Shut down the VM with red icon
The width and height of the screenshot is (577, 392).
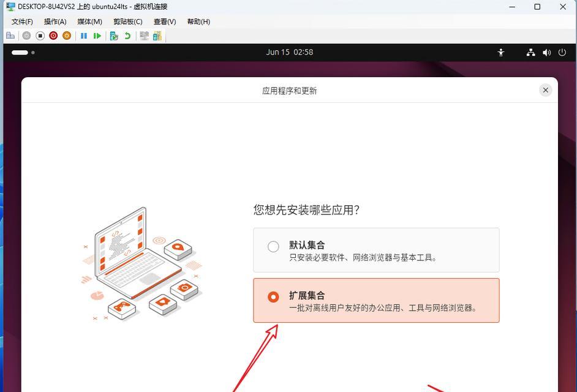point(53,36)
